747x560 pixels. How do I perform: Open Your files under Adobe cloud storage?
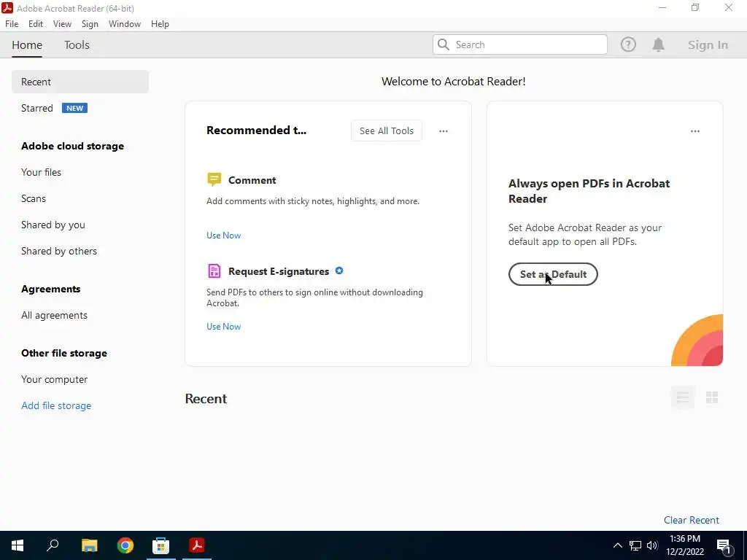pyautogui.click(x=41, y=172)
